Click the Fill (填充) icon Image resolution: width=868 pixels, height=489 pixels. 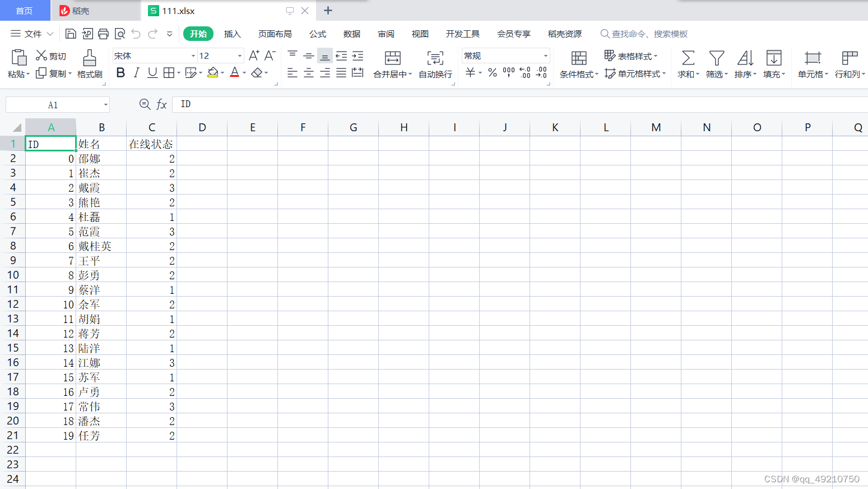pyautogui.click(x=774, y=58)
